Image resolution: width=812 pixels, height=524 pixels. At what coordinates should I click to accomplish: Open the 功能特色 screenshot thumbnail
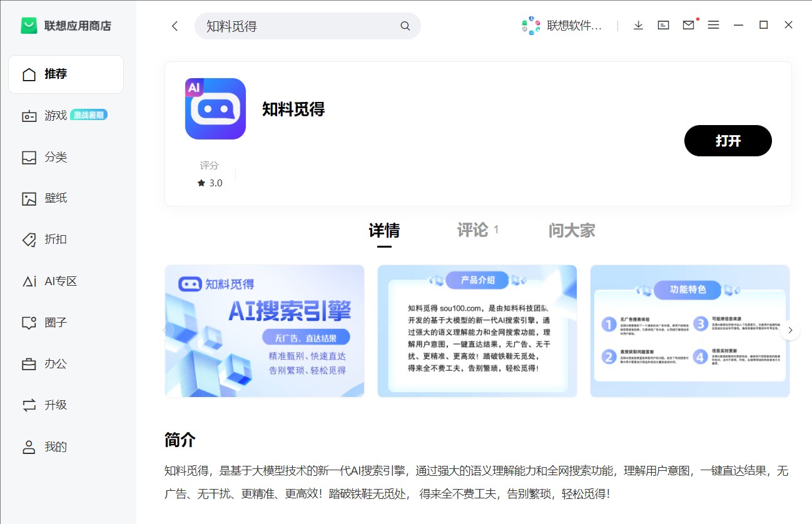click(x=690, y=331)
